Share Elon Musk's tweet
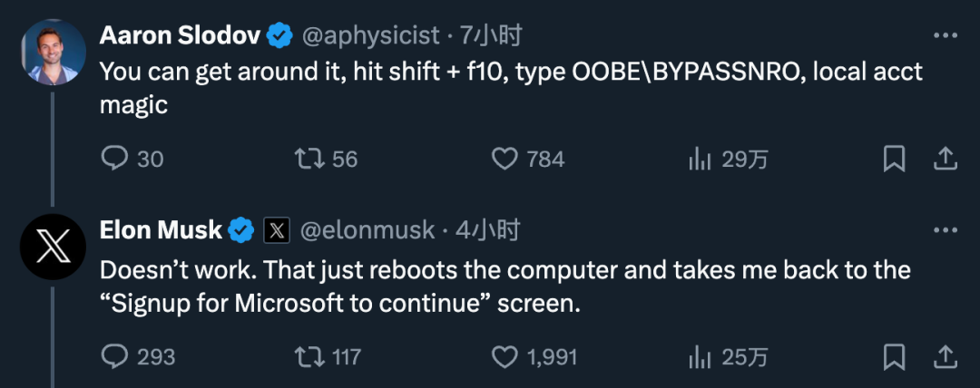Image resolution: width=980 pixels, height=388 pixels. 946,355
